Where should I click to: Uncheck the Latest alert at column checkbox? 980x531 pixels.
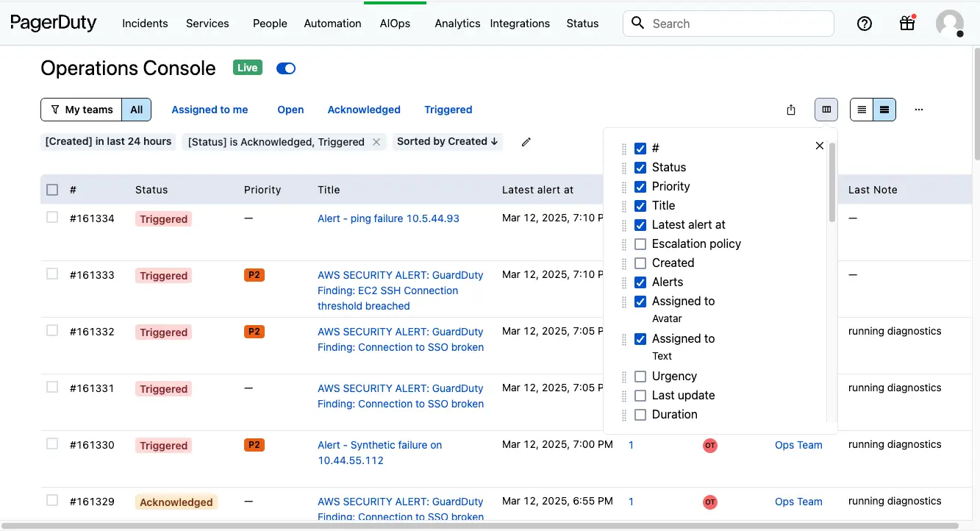[640, 225]
